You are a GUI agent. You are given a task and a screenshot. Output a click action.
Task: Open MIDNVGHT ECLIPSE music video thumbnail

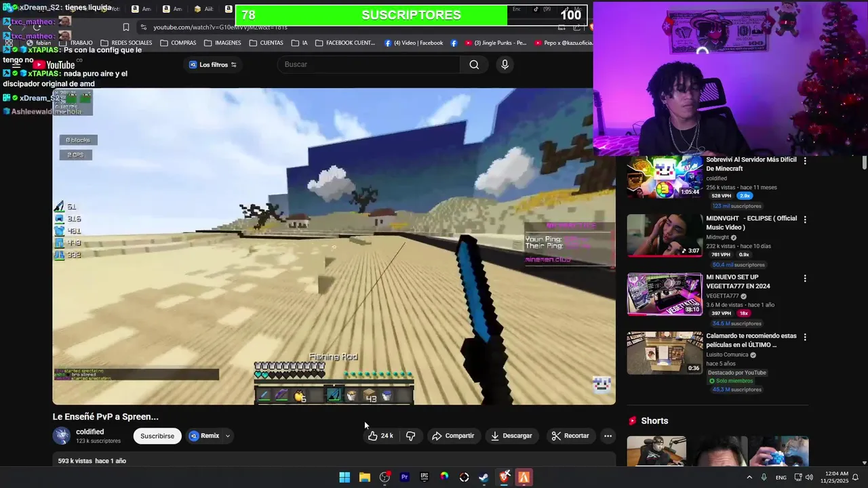click(x=665, y=236)
